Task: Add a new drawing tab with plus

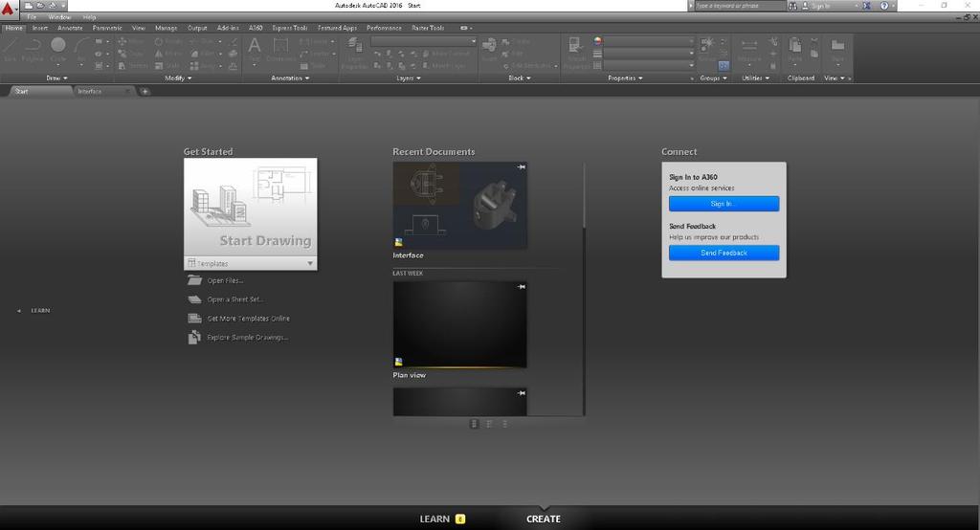Action: click(145, 91)
